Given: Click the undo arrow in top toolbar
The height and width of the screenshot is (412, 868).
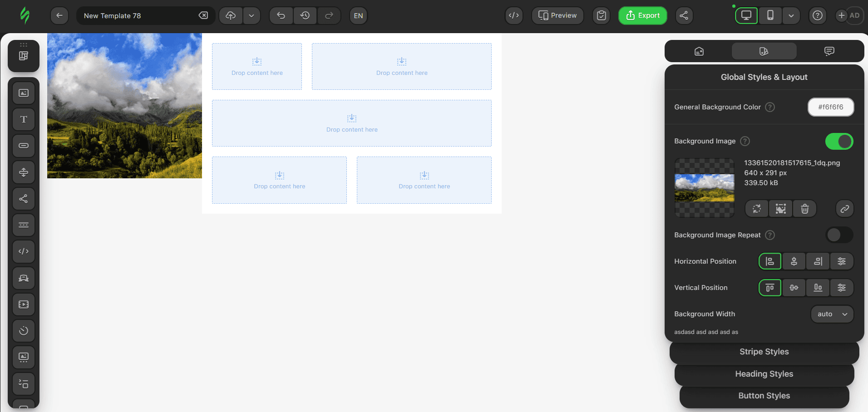Looking at the screenshot, I should pos(281,15).
